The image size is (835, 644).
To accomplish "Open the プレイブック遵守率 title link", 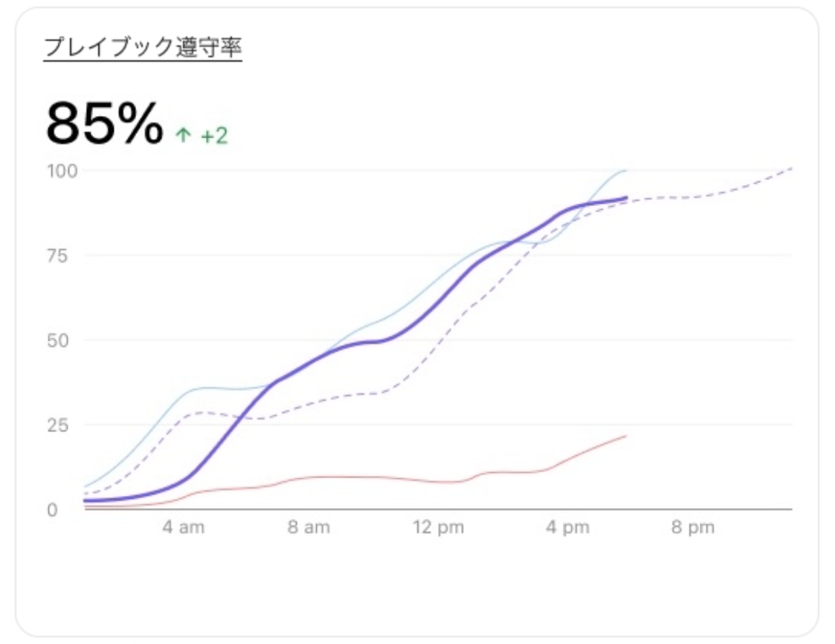I will point(144,48).
